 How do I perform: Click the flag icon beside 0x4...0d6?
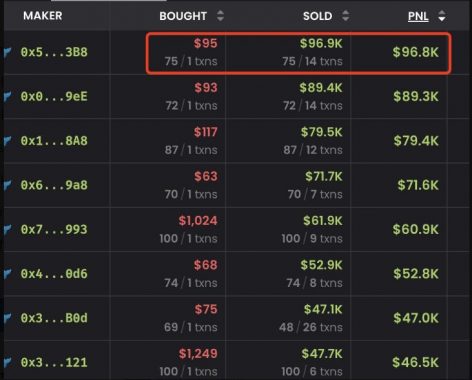pyautogui.click(x=7, y=274)
